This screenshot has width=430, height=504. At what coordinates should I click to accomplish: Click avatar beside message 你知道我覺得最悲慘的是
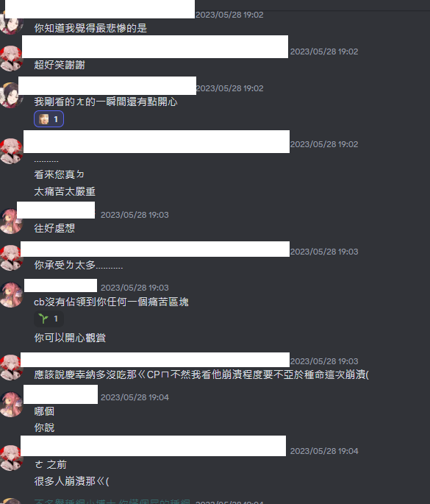pos(11,22)
